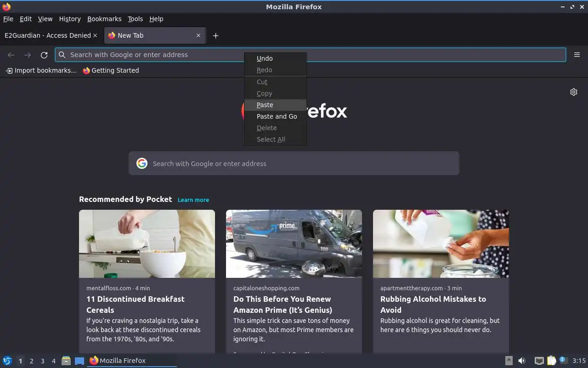This screenshot has height=368, width=588.
Task: Click the network tray icon
Action: pos(539,361)
